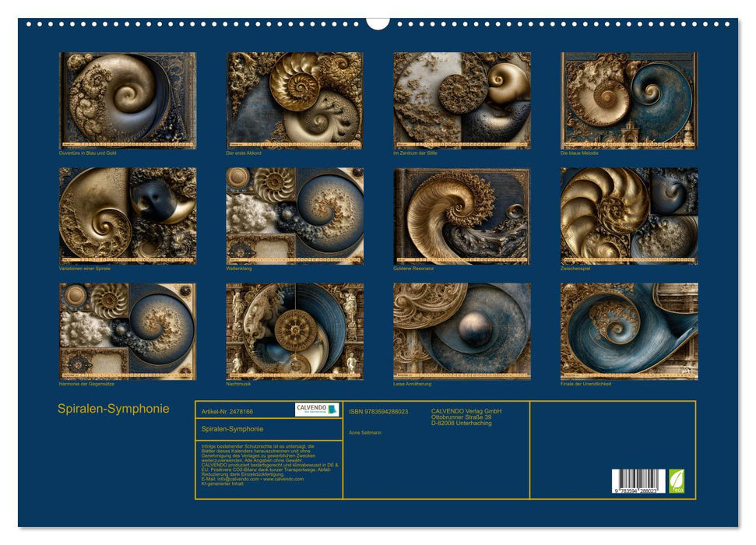The image size is (756, 545).
Task: Click the 'www.calvendo.com' website text
Action: [x=283, y=479]
